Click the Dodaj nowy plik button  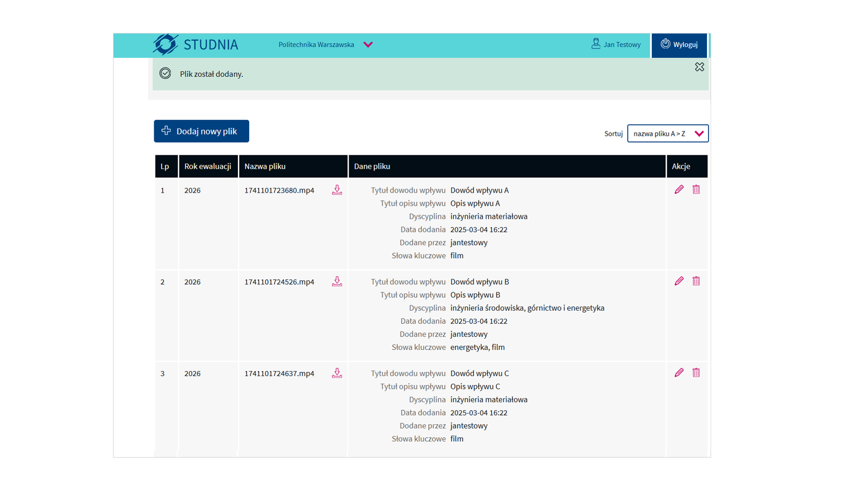(201, 131)
